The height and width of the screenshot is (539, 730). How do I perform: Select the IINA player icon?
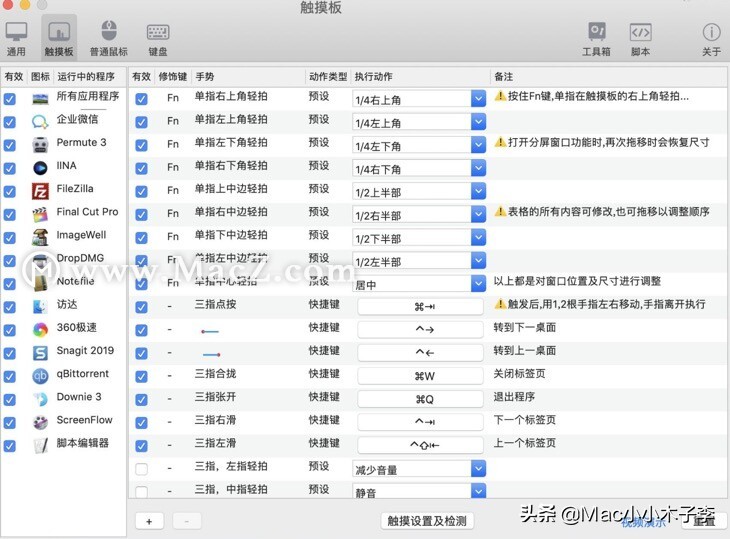click(40, 168)
